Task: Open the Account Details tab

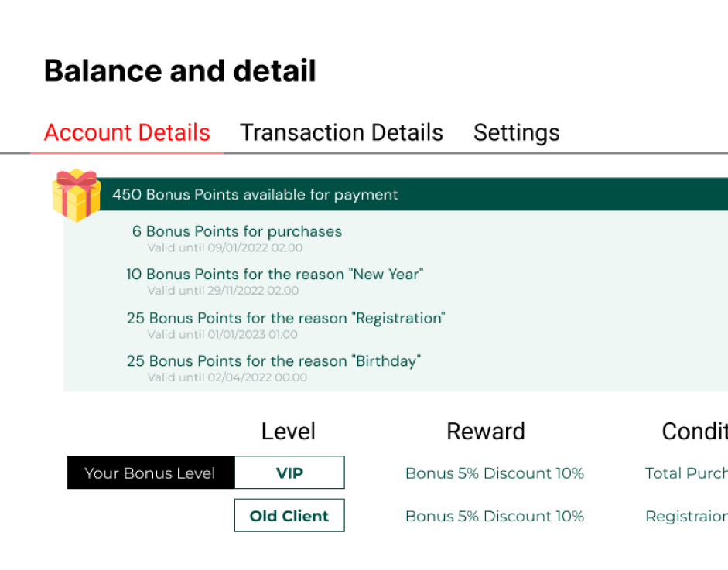Action: (127, 133)
